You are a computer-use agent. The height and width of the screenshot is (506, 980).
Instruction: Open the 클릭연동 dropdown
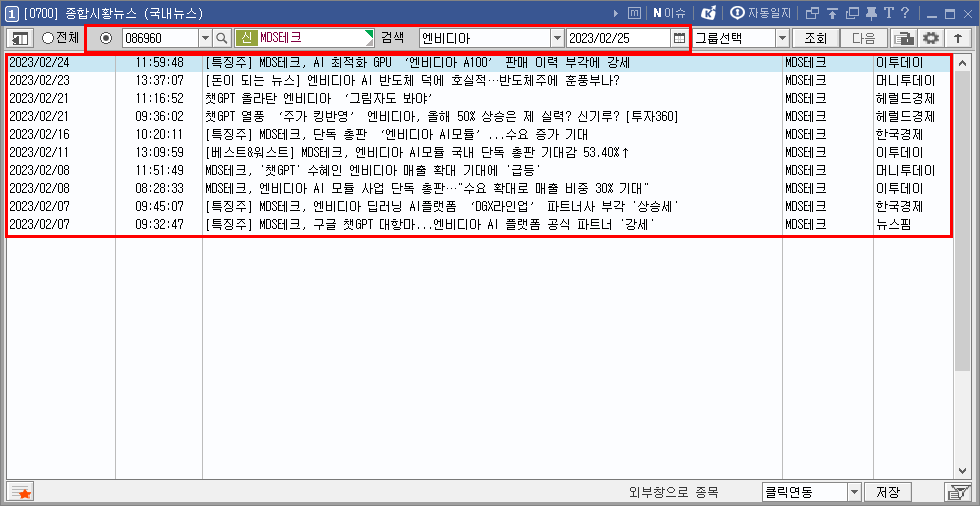tap(854, 492)
